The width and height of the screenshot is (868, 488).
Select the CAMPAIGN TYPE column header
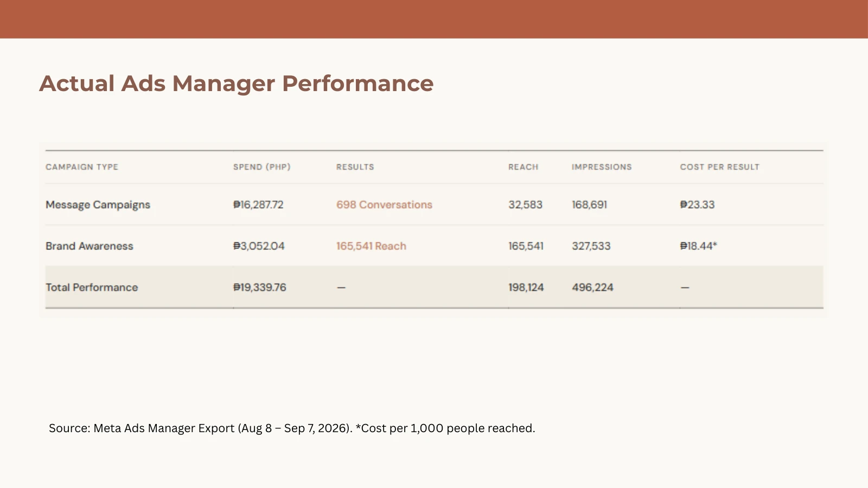point(82,167)
